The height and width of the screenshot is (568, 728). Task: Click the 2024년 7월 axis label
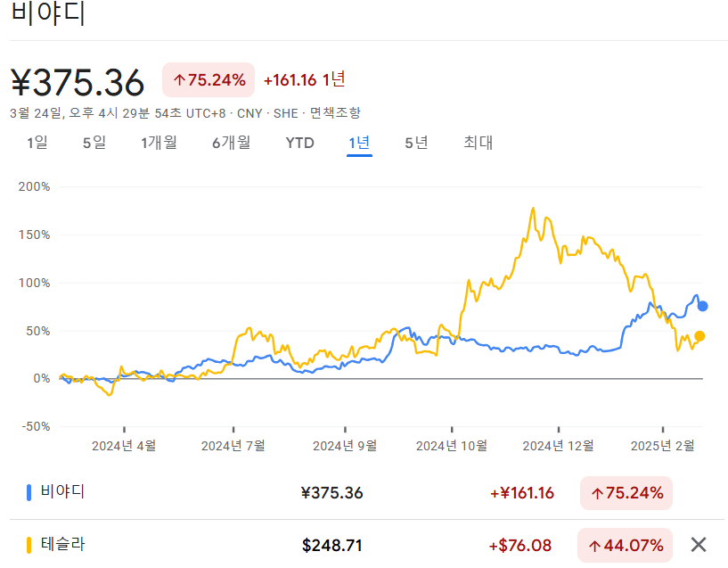(x=233, y=446)
